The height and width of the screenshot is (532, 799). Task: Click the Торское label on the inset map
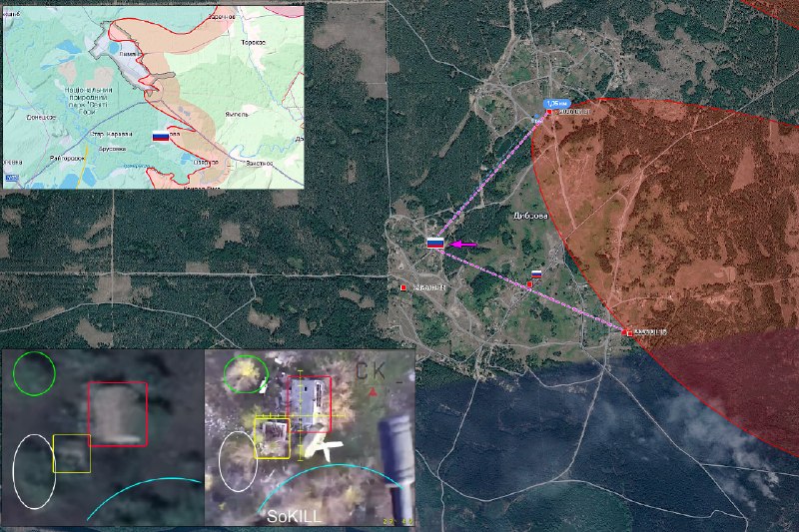point(254,42)
